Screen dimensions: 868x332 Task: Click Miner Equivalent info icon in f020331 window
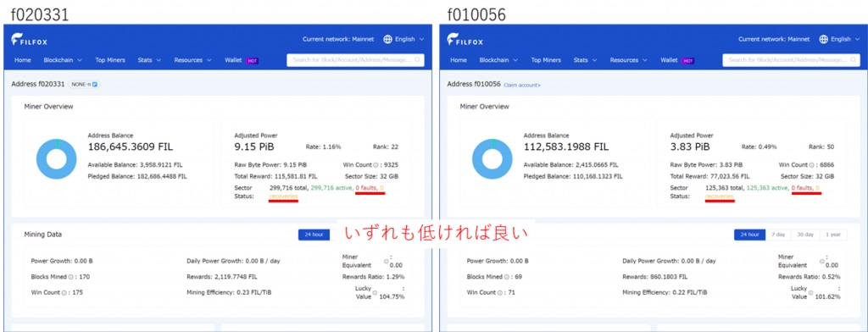[386, 261]
